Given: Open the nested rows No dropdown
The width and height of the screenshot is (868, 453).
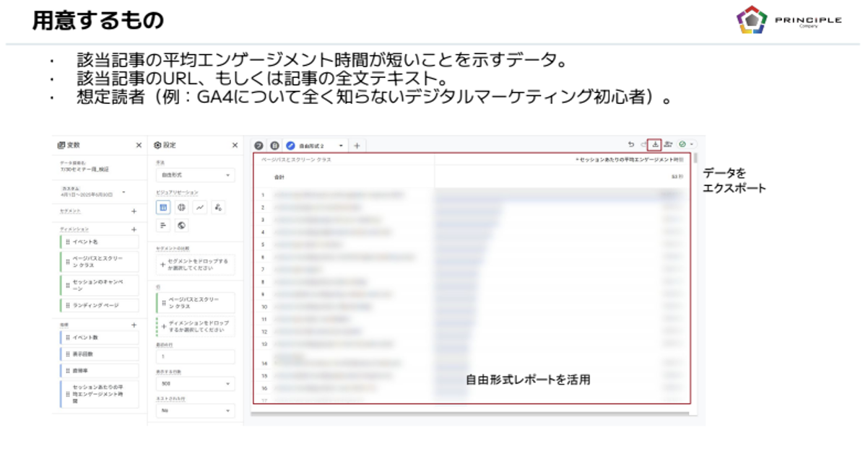Looking at the screenshot, I should coord(195,410).
